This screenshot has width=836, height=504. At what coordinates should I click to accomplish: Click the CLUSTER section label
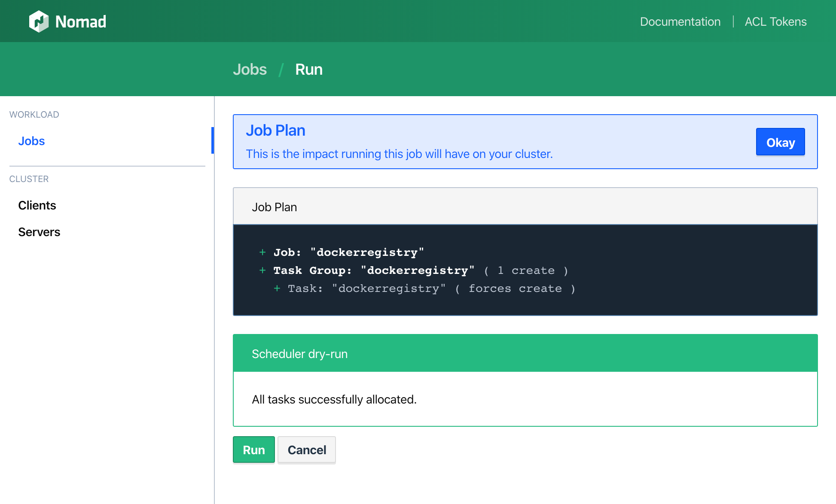pyautogui.click(x=29, y=179)
